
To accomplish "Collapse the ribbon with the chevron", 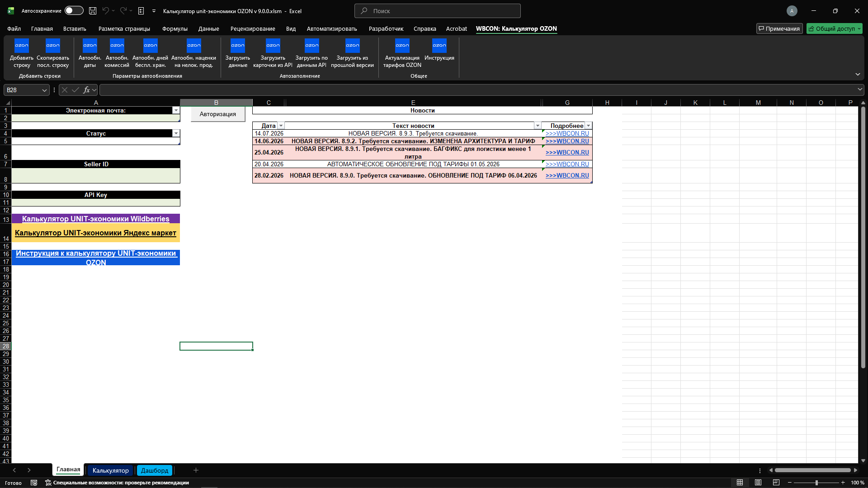I will [858, 74].
